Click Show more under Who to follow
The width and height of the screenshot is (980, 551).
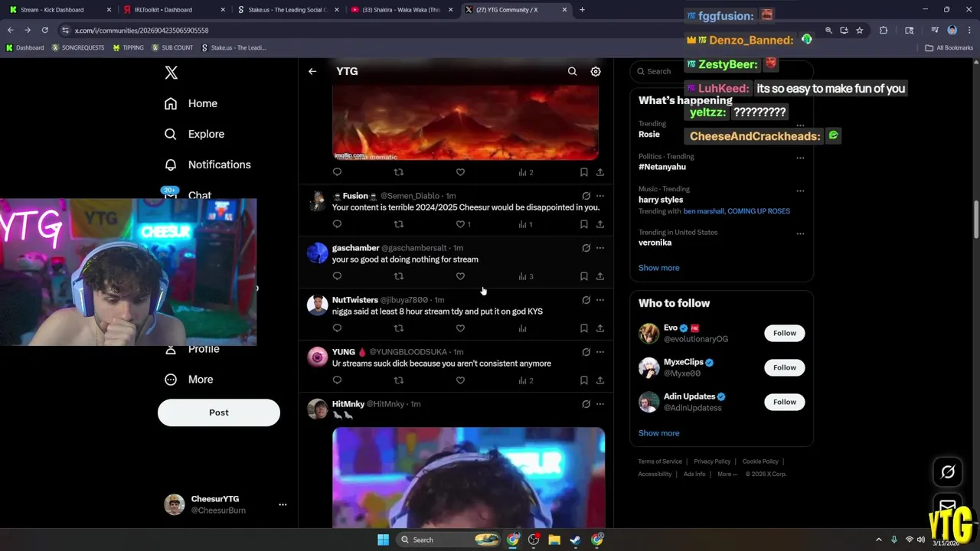pos(659,433)
